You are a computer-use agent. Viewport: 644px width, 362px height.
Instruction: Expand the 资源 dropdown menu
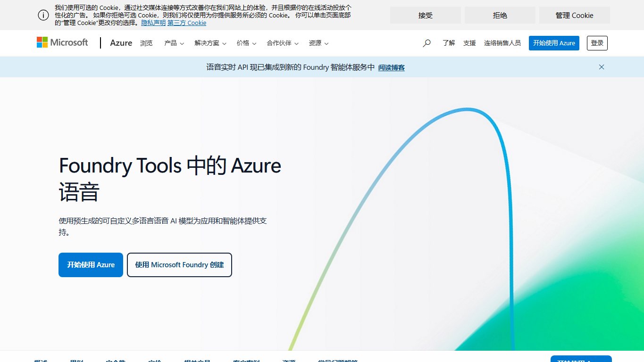pos(318,43)
